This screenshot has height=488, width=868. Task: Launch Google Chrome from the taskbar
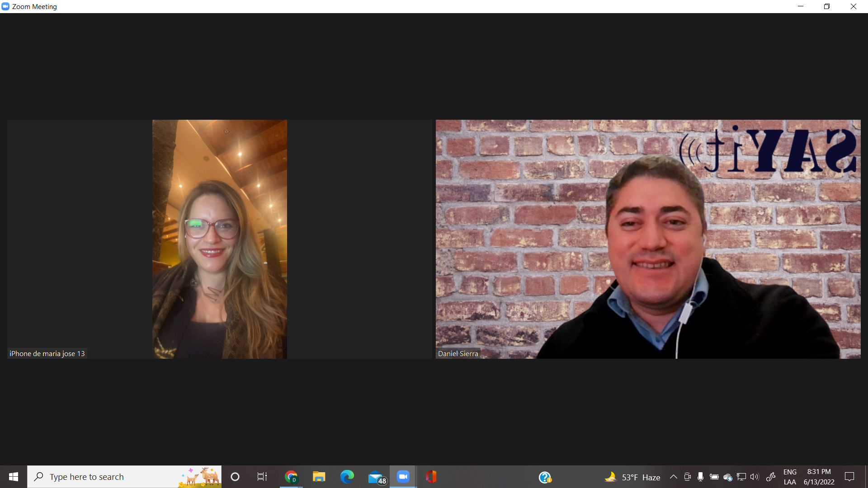pyautogui.click(x=291, y=477)
